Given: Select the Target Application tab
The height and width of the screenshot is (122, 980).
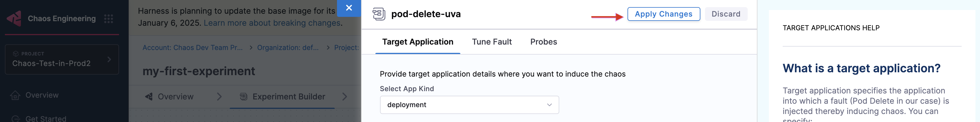Looking at the screenshot, I should 418,42.
